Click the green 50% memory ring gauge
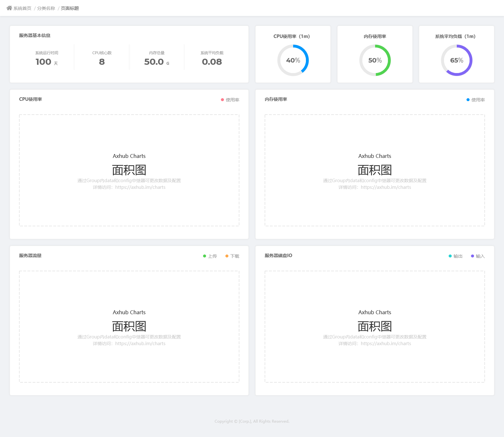Image resolution: width=504 pixels, height=437 pixels. [375, 60]
